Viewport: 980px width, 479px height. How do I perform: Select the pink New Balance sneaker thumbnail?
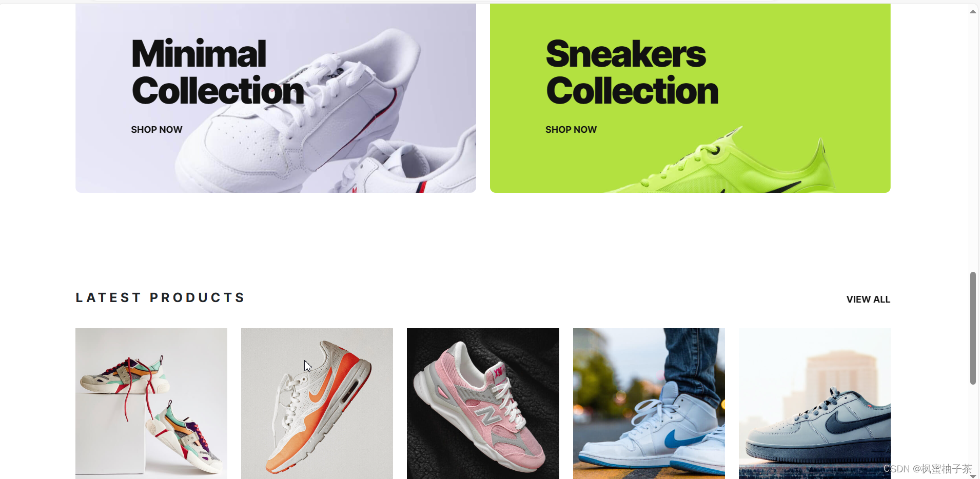[x=483, y=404]
